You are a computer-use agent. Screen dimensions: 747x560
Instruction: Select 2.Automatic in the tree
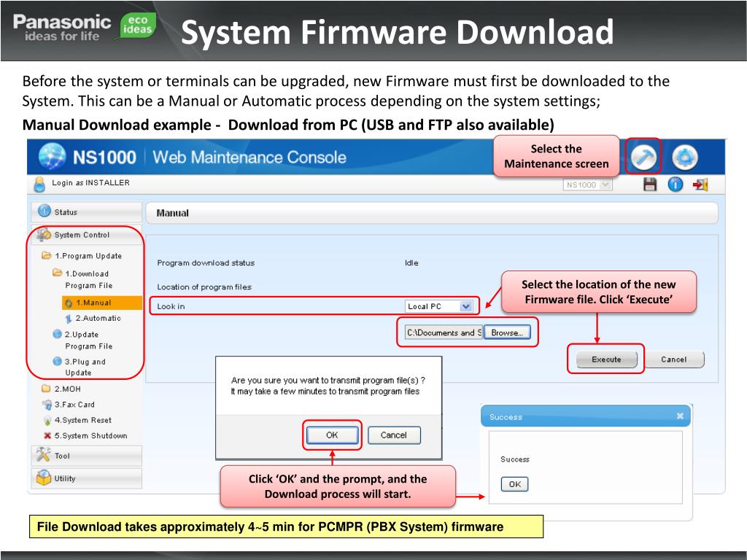tap(98, 318)
